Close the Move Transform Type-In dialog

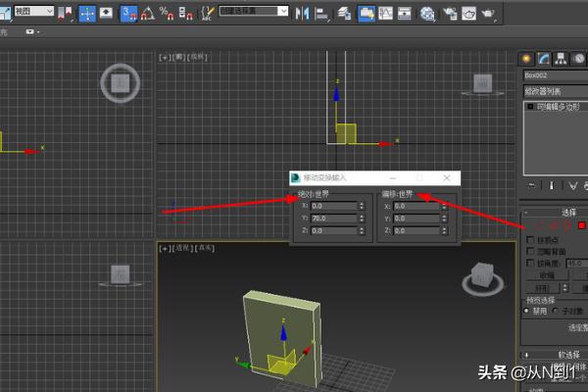point(447,177)
